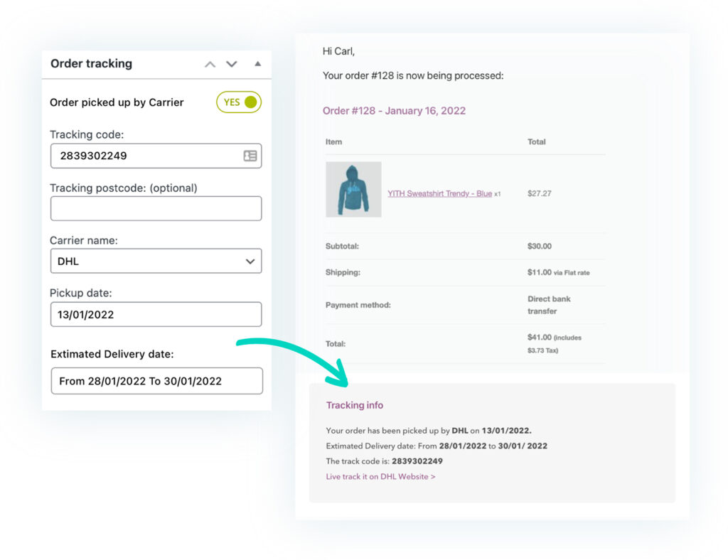Click the Estimated Delivery date field
This screenshot has height=560, width=728.
(156, 381)
